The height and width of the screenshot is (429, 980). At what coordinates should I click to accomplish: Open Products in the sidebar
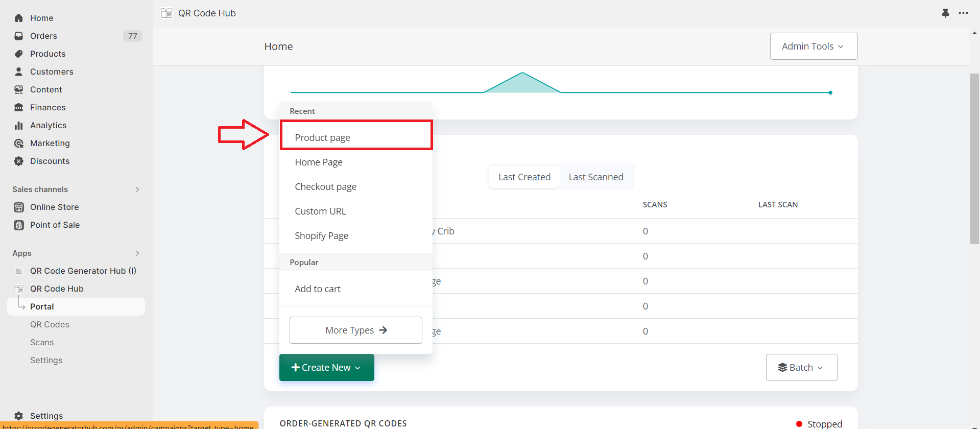[47, 54]
